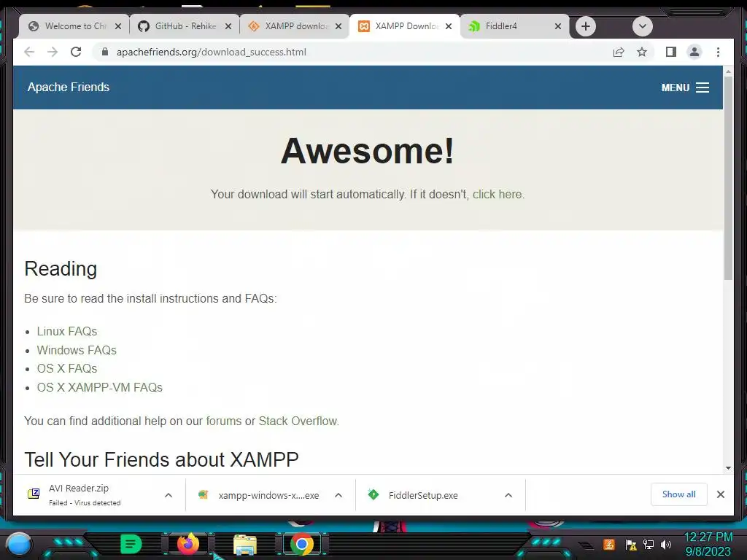Click scrollbar down arrow
Viewport: 747px width, 560px height.
[728, 468]
